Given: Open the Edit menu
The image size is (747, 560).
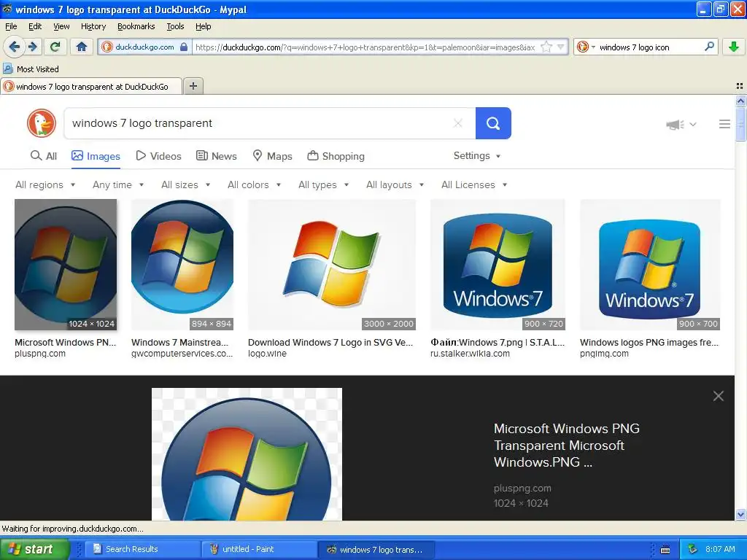Looking at the screenshot, I should [x=35, y=26].
